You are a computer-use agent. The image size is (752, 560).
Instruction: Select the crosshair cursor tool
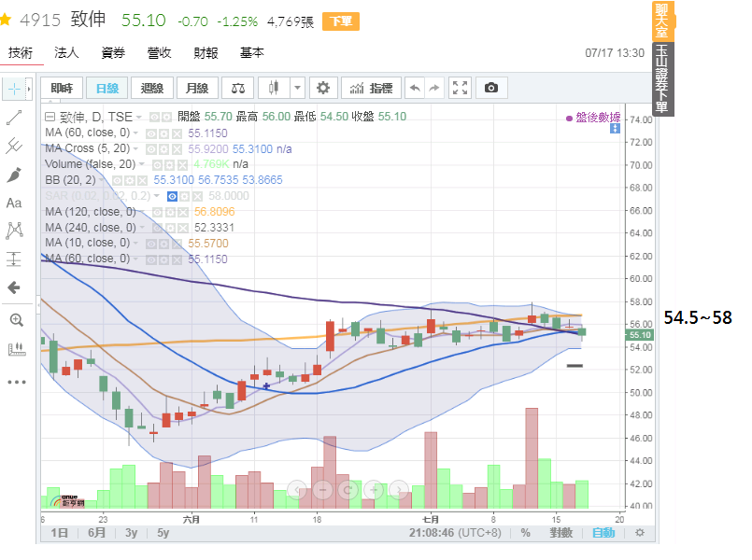coord(14,89)
